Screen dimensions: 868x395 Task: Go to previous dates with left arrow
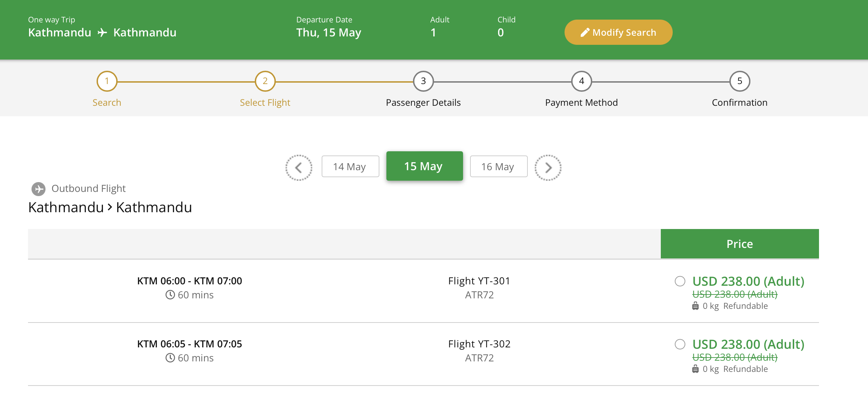[299, 168]
